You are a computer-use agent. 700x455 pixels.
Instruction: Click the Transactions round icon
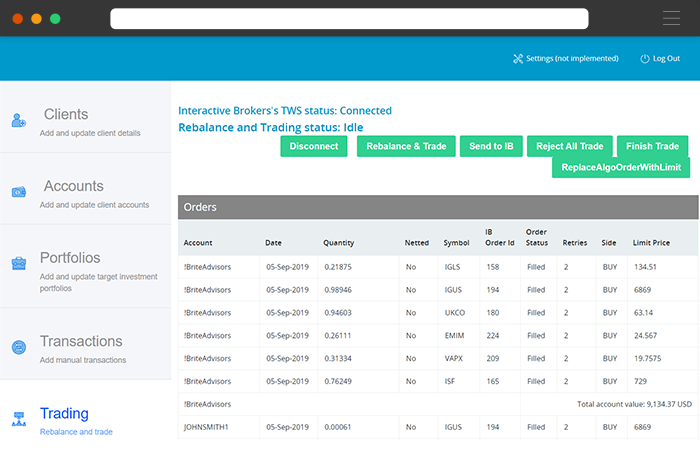point(19,347)
